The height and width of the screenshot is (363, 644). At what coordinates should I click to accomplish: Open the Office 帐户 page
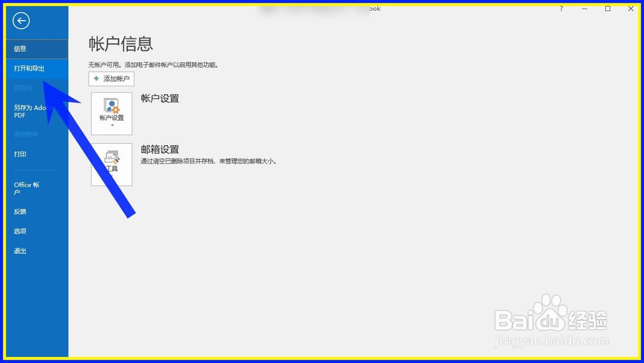click(37, 188)
